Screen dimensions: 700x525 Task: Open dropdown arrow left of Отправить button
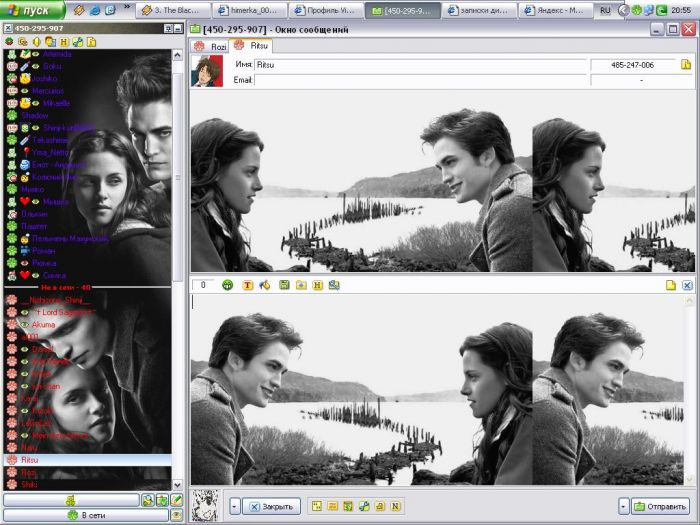tap(623, 506)
